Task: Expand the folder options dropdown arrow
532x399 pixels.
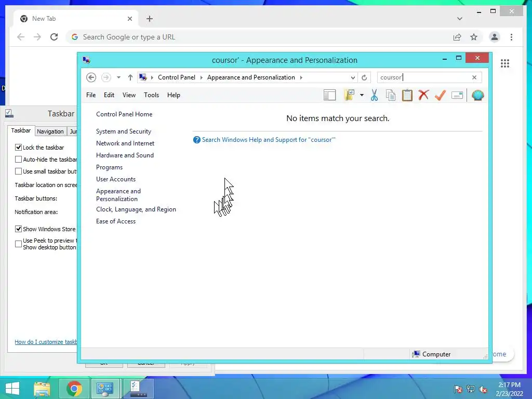Action: [362, 96]
